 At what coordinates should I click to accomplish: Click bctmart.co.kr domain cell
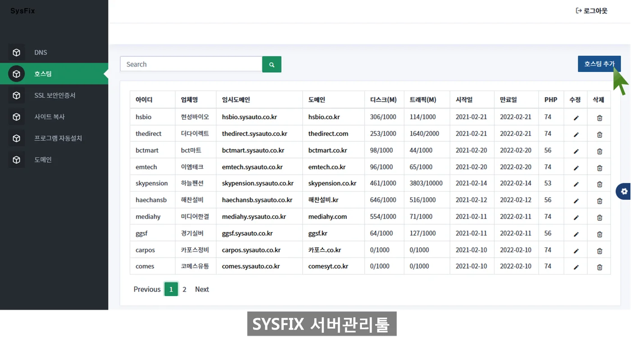(x=328, y=150)
